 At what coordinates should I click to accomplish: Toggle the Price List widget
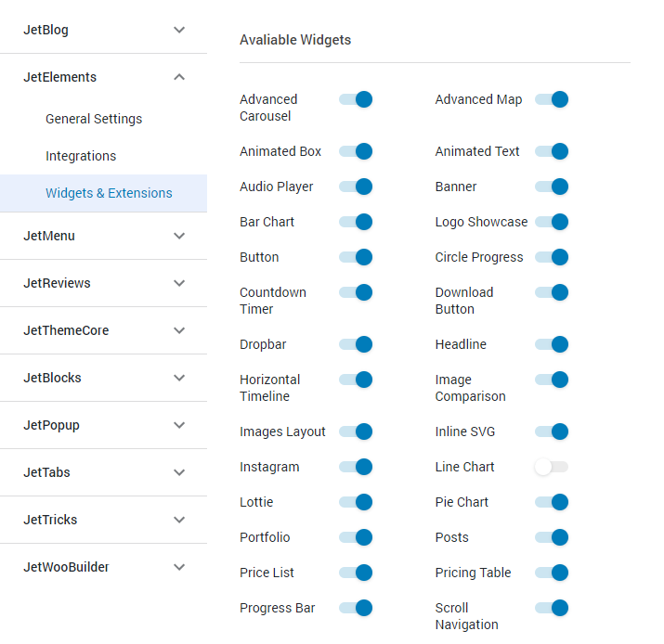point(356,573)
